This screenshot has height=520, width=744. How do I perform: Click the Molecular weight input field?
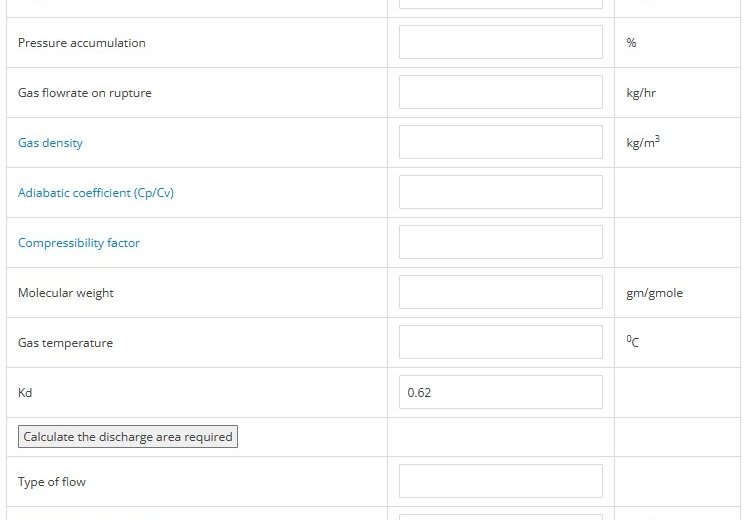coord(501,292)
